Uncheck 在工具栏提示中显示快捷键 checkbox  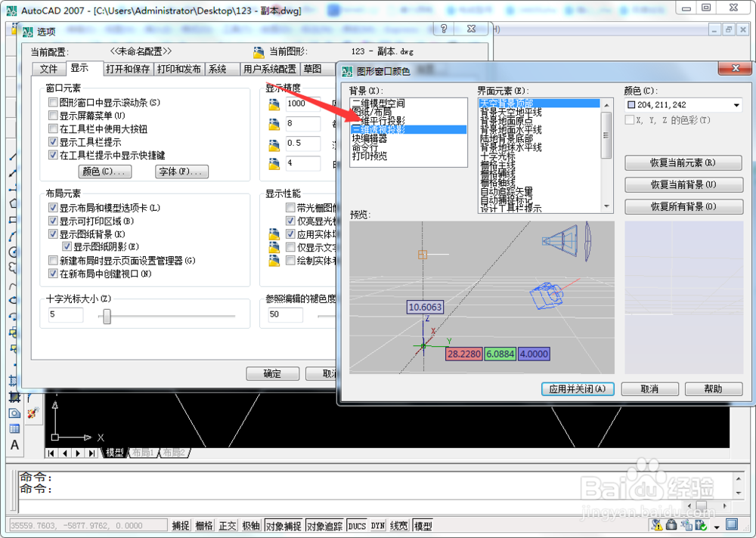tap(54, 155)
